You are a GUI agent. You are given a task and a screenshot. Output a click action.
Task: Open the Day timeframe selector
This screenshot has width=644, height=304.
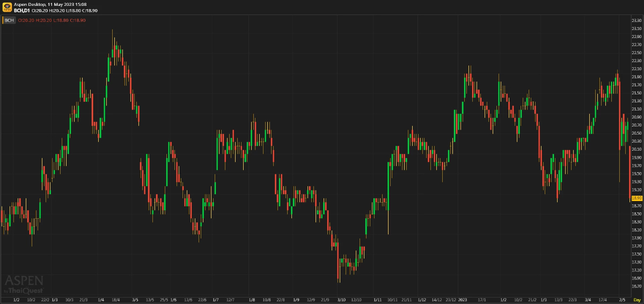click(637, 299)
